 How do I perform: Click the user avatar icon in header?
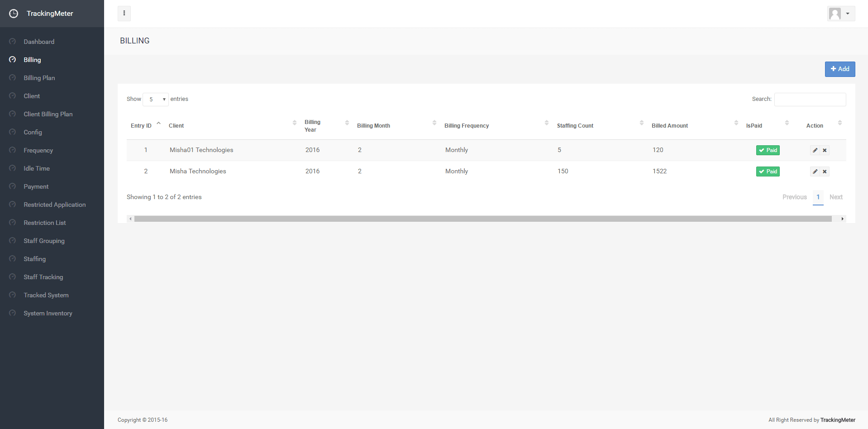(x=835, y=14)
